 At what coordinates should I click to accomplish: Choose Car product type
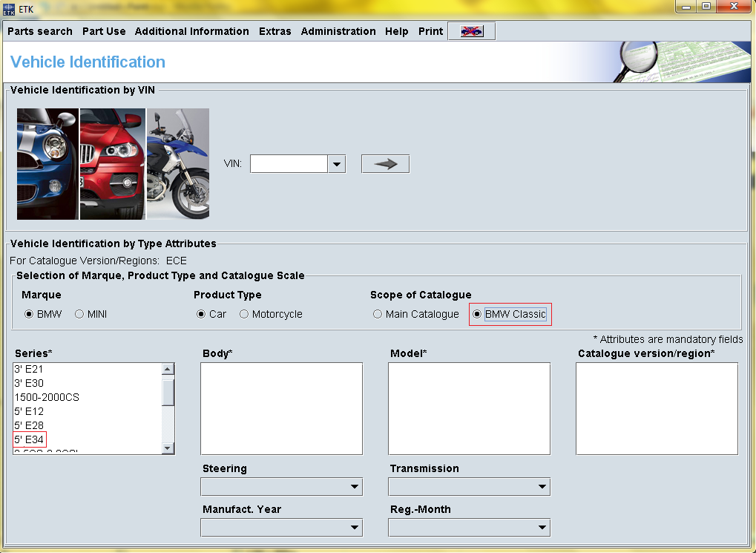click(201, 314)
